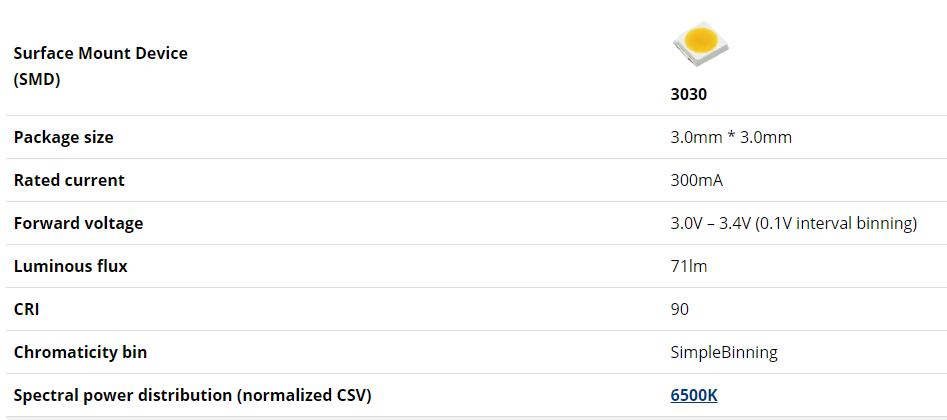The image size is (947, 420).
Task: Click the "Luminous flux" row label
Action: [x=70, y=266]
